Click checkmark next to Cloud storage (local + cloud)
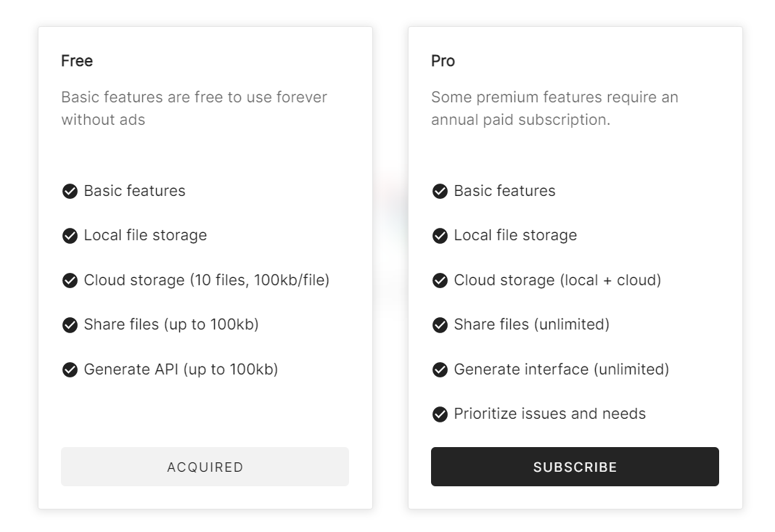775x532 pixels. tap(440, 281)
